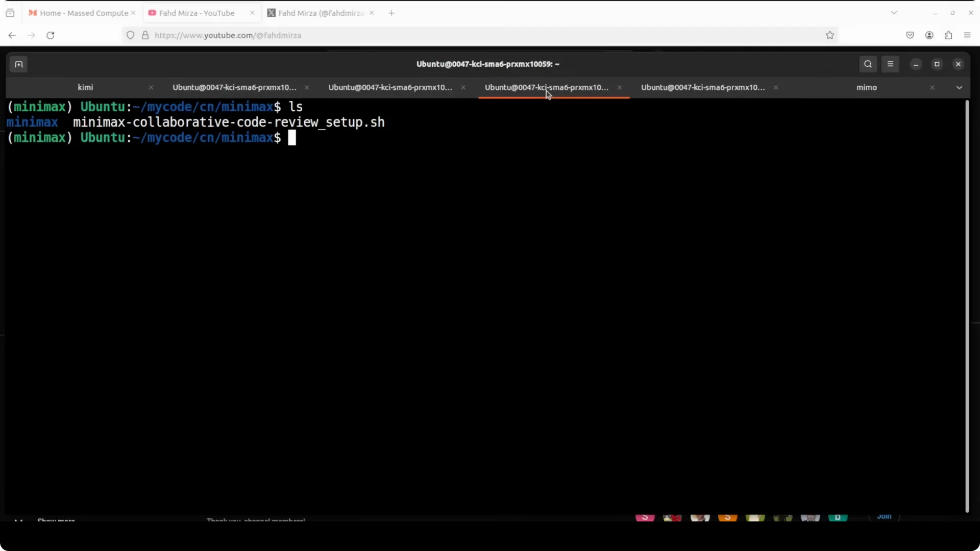Open terminal search icon
This screenshot has height=551, width=980.
(x=868, y=64)
